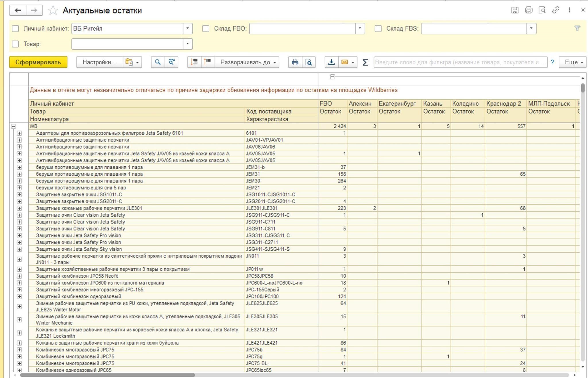
Task: Click the save report download icon
Action: pyautogui.click(x=331, y=62)
